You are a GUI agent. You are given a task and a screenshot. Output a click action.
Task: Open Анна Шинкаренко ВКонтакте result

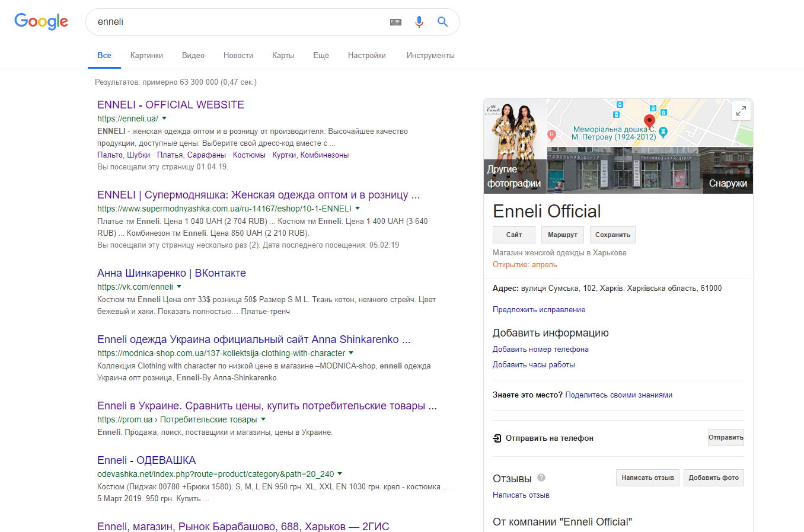171,273
